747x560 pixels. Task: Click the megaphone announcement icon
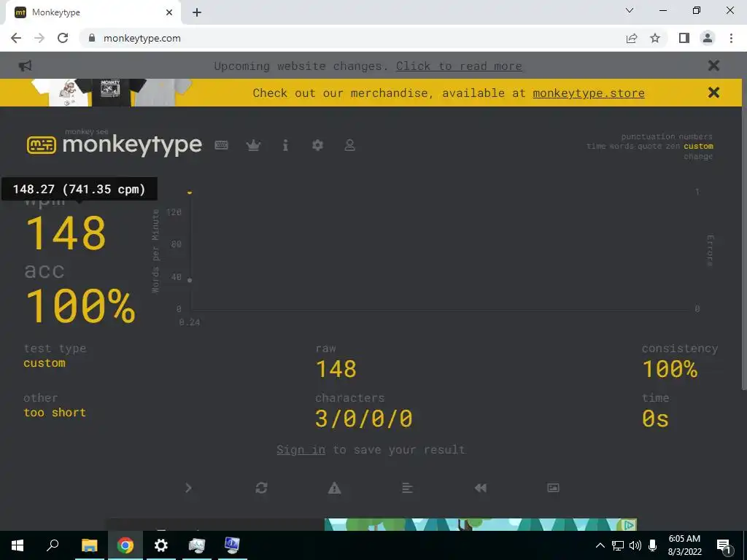pos(25,65)
